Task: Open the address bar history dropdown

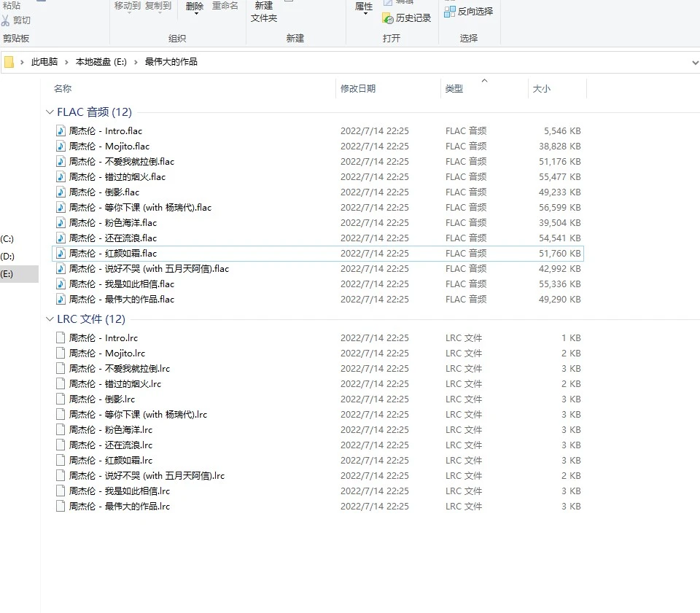Action: 695,63
